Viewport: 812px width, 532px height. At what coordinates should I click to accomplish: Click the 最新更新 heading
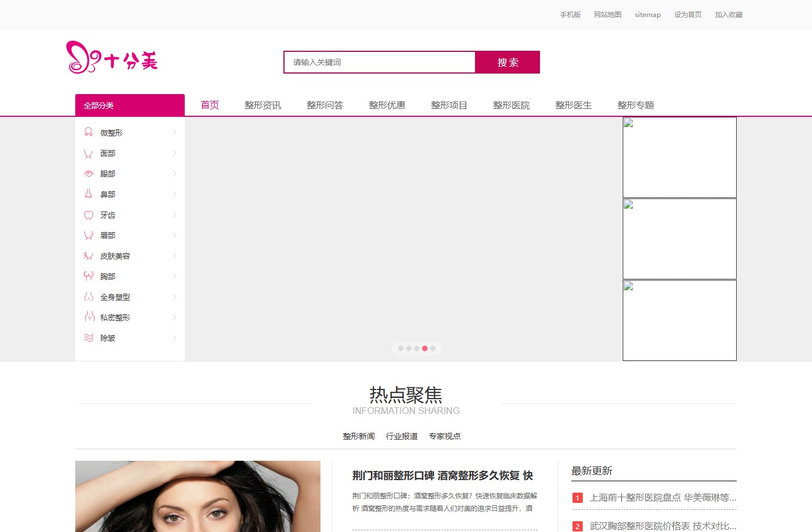(592, 471)
